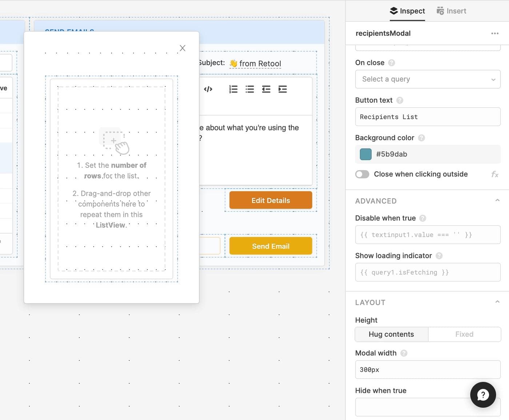Click the Send Email button
This screenshot has height=420, width=509.
[x=270, y=246]
